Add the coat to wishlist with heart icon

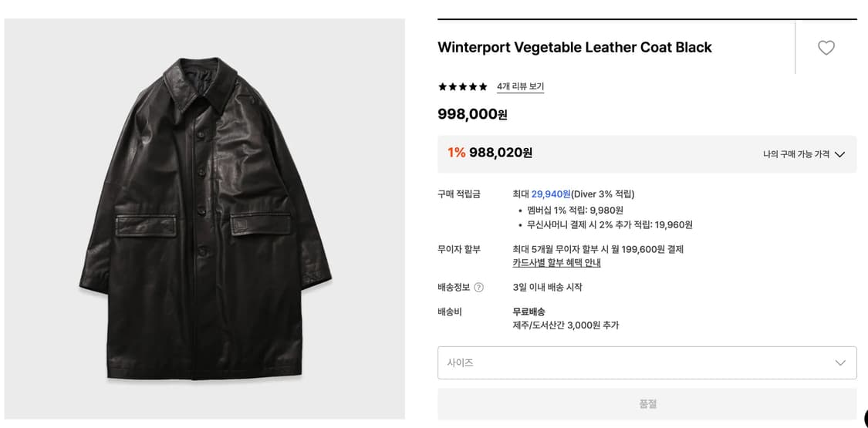pyautogui.click(x=826, y=48)
